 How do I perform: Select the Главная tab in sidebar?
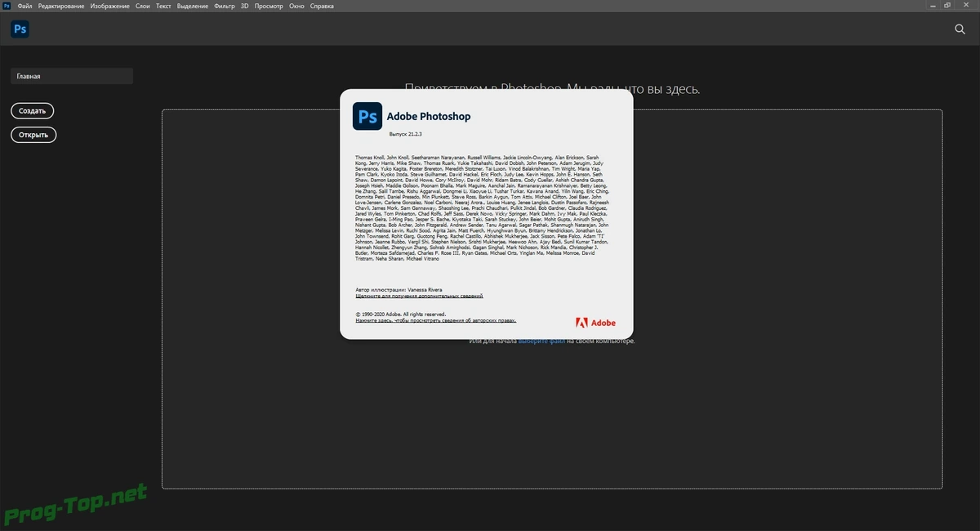point(72,76)
